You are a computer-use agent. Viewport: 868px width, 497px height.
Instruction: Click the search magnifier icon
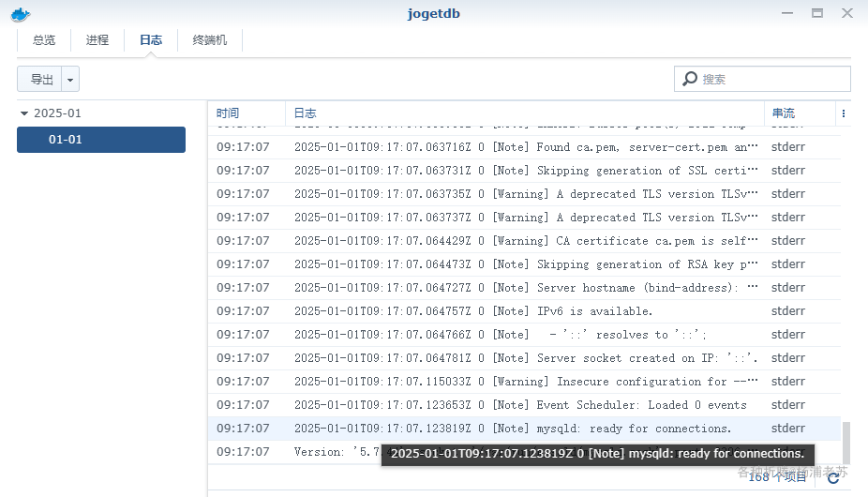click(690, 79)
